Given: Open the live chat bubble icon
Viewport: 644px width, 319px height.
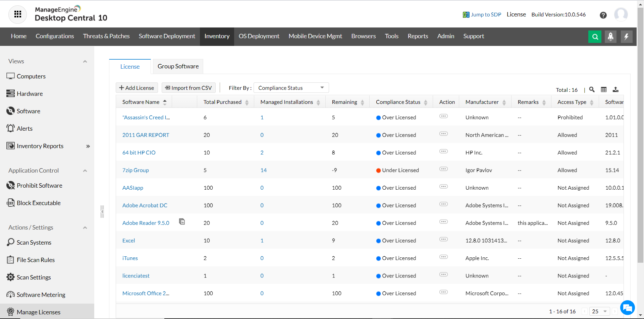Looking at the screenshot, I should tap(627, 308).
